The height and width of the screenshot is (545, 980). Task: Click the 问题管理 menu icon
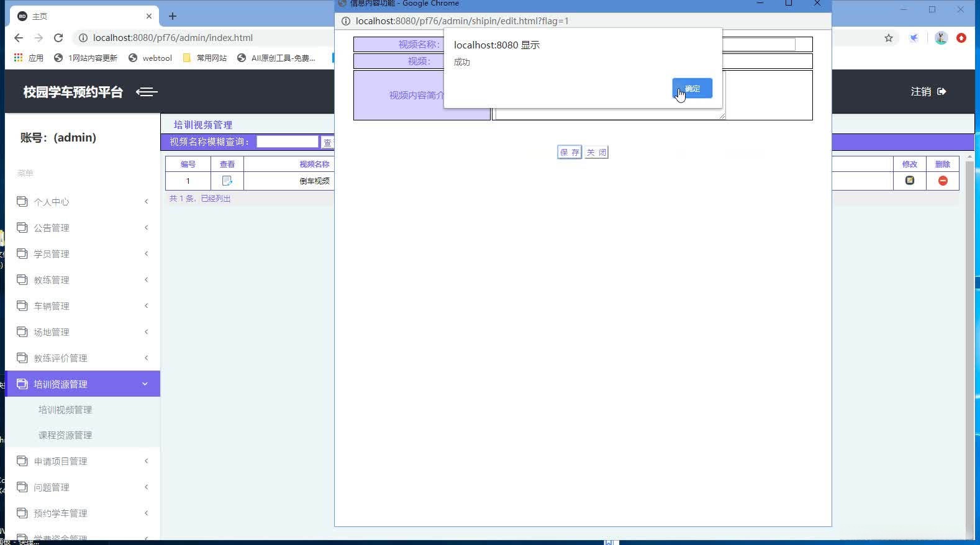click(22, 487)
